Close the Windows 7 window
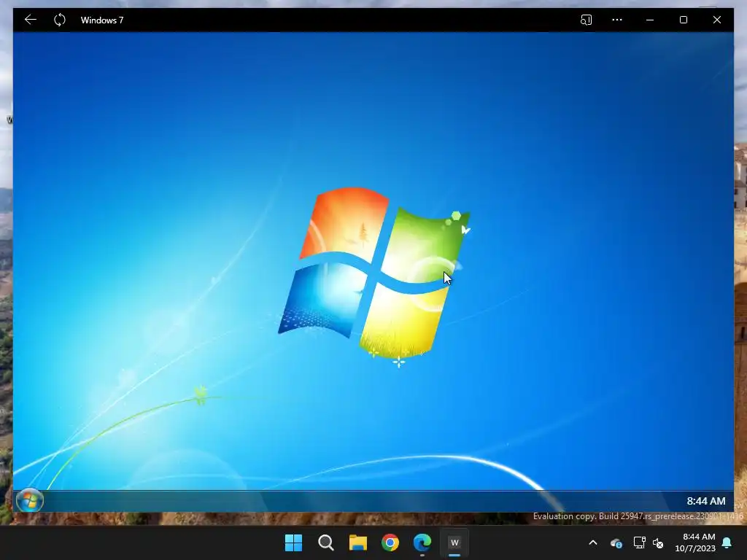 click(x=716, y=20)
